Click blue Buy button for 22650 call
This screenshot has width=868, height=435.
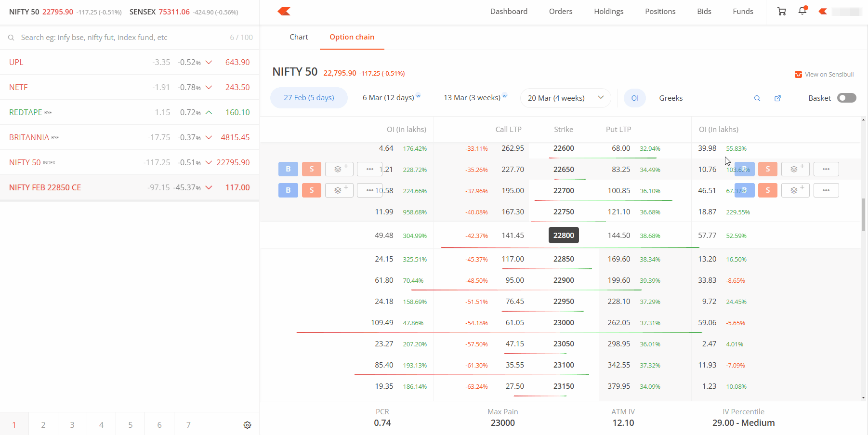point(288,169)
